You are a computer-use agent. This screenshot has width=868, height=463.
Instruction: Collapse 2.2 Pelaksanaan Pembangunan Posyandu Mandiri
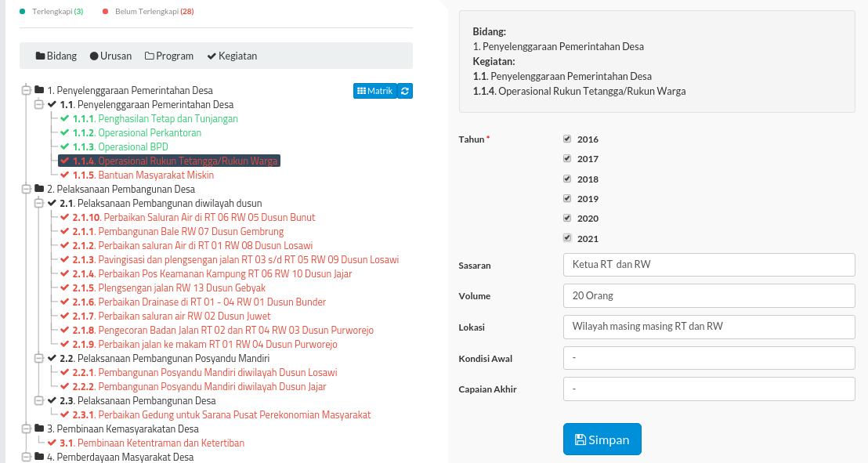point(38,358)
